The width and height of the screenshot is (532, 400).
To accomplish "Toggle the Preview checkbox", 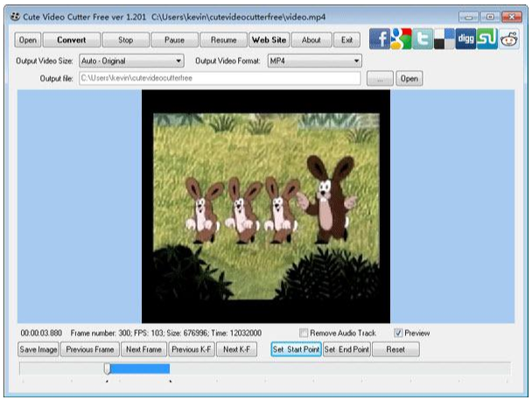I will (x=398, y=333).
